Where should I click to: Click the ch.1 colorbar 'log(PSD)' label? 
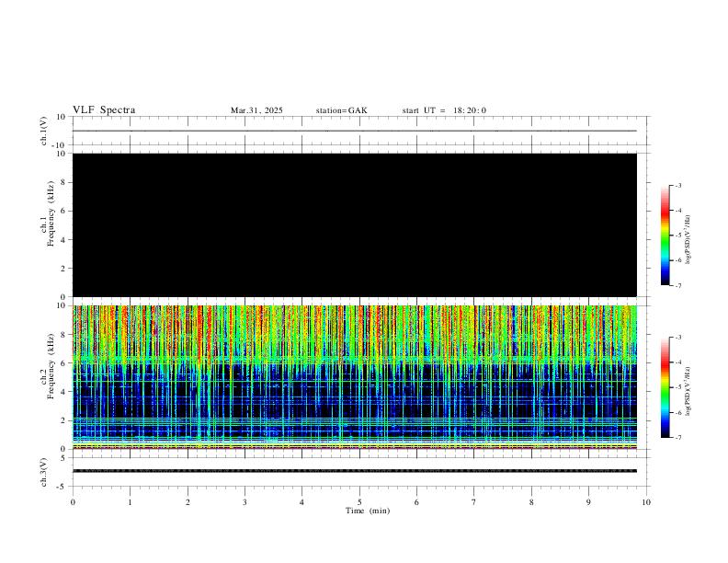688,240
